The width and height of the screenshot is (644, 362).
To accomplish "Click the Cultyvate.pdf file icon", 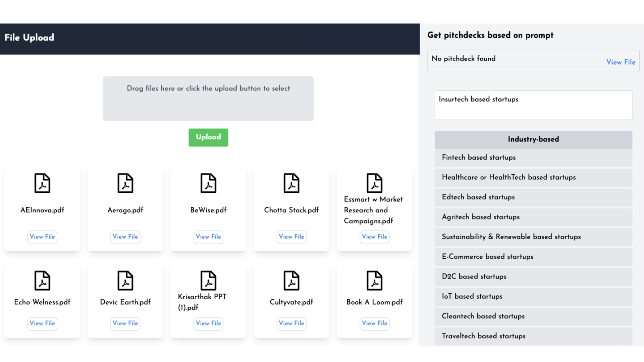I will coord(291,281).
